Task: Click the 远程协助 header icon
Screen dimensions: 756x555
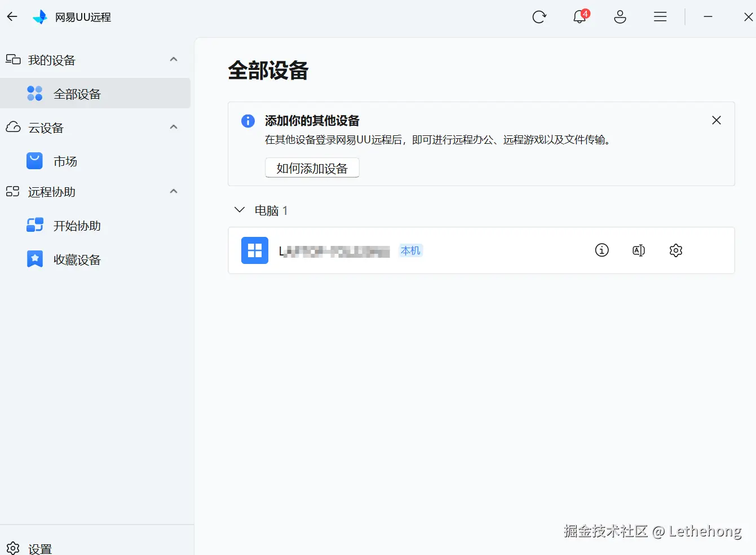Action: point(13,191)
